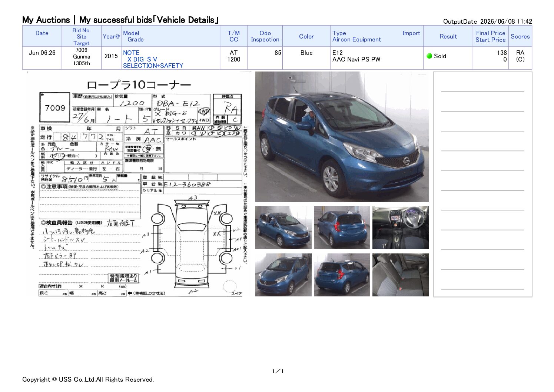Select the 1200 CC value
554x392 pixels.
[233, 59]
